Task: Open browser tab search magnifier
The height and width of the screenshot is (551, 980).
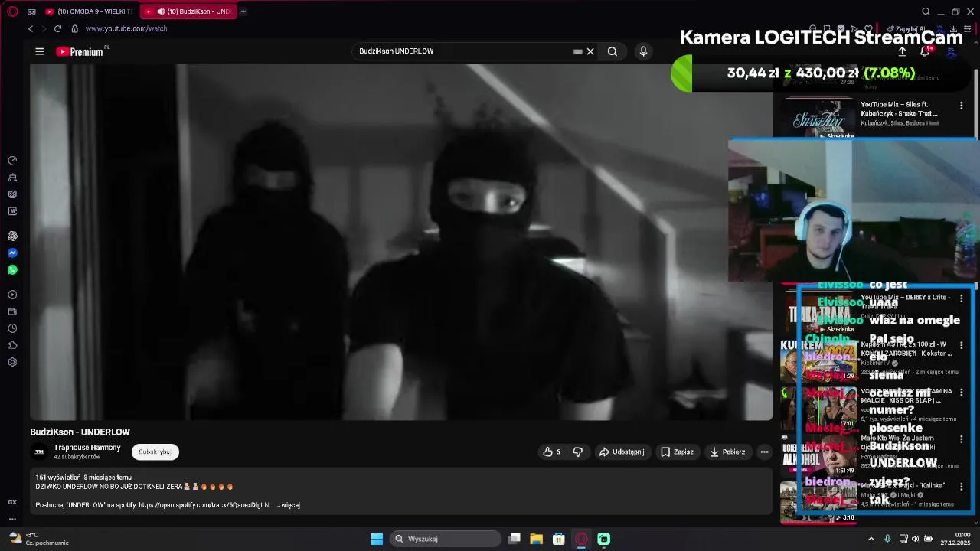Action: pyautogui.click(x=926, y=11)
